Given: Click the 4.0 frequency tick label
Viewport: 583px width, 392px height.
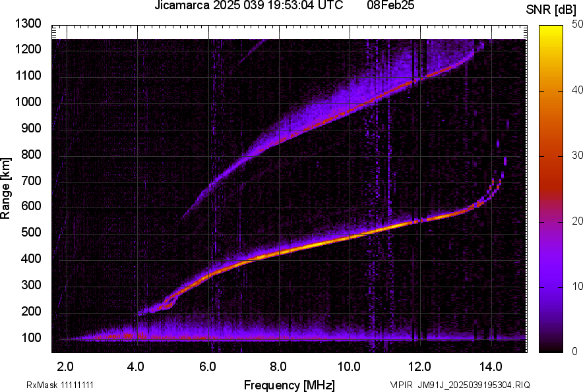Looking at the screenshot, I should (x=136, y=367).
